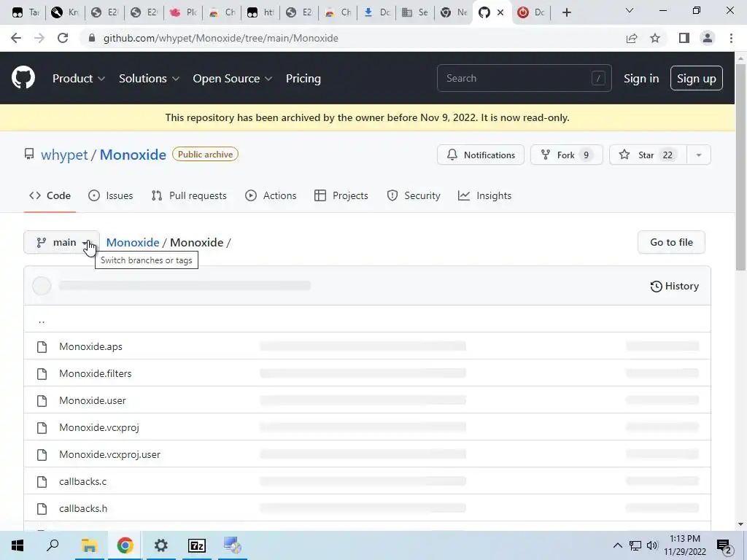Open the Security tab
Image resolution: width=747 pixels, height=560 pixels.
point(414,195)
